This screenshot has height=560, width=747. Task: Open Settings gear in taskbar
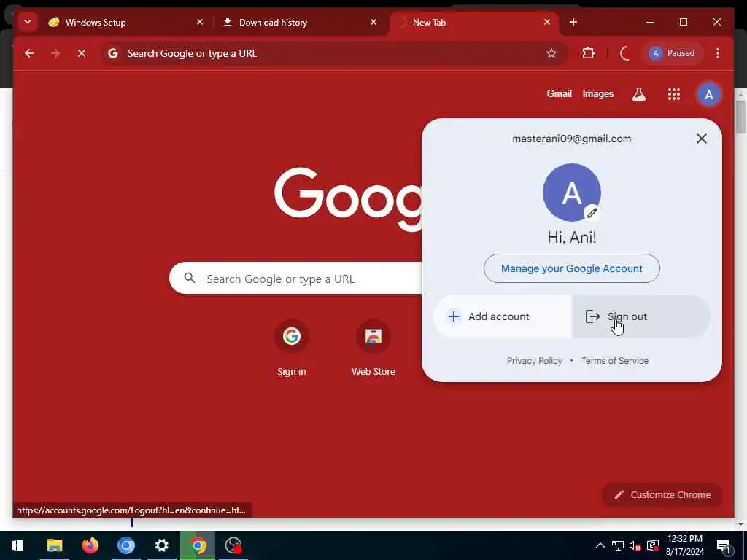coord(161,545)
